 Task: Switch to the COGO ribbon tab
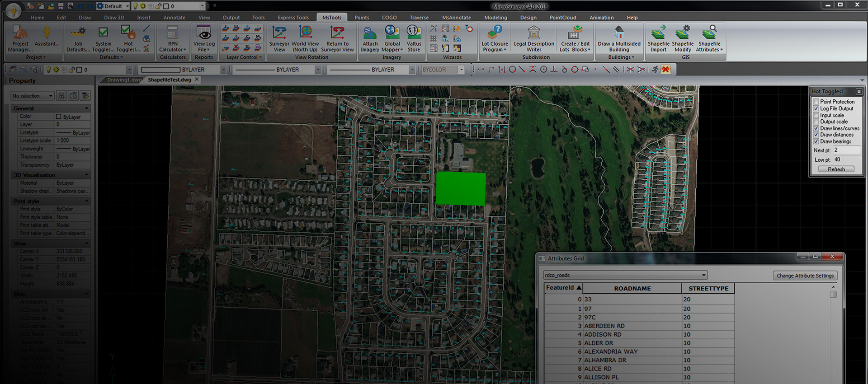[x=389, y=18]
